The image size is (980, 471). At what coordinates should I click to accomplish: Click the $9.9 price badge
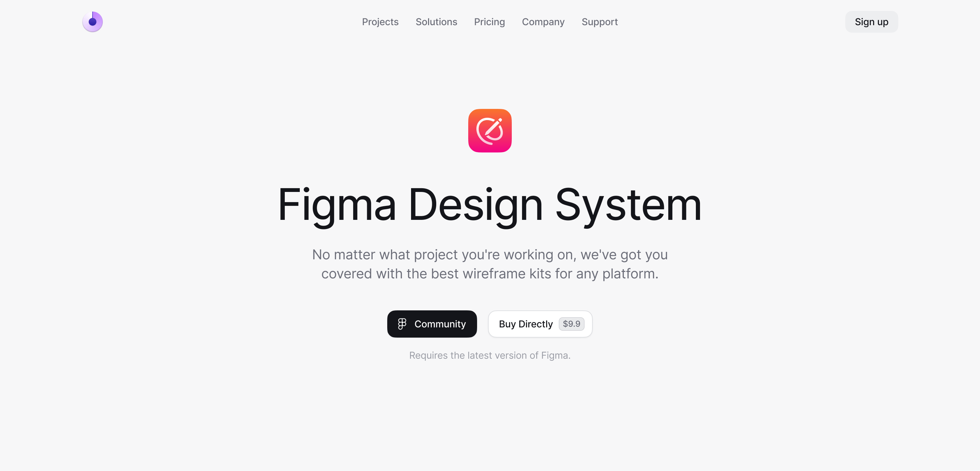pyautogui.click(x=571, y=324)
